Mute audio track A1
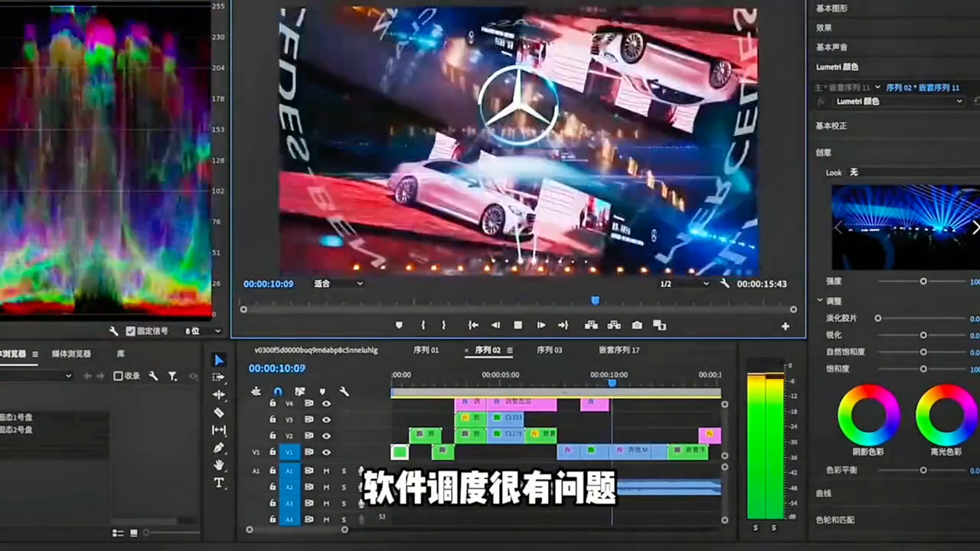The image size is (980, 551). coord(326,471)
